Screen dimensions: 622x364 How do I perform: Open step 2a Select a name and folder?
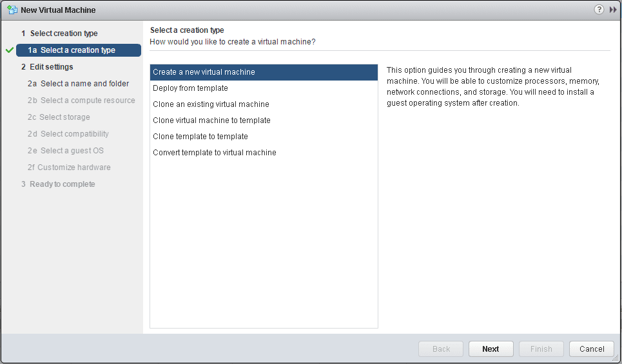coord(78,84)
